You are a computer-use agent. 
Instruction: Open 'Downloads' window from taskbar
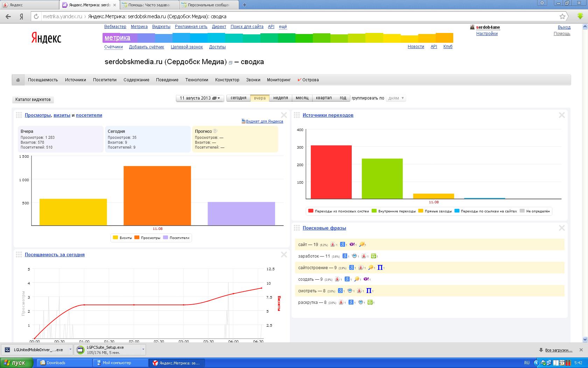[64, 363]
